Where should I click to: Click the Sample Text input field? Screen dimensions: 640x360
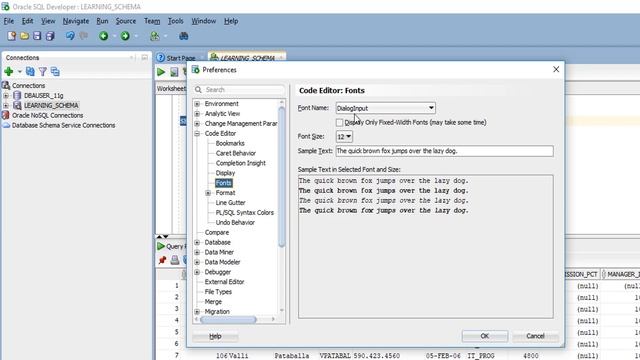pyautogui.click(x=444, y=151)
